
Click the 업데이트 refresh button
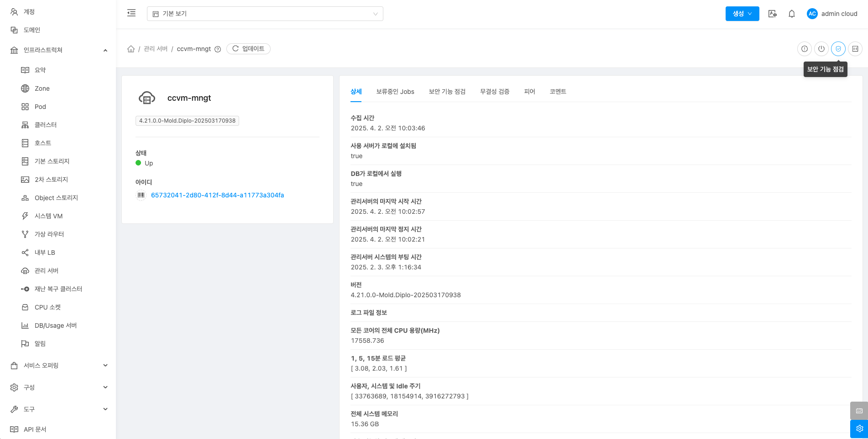pos(248,49)
